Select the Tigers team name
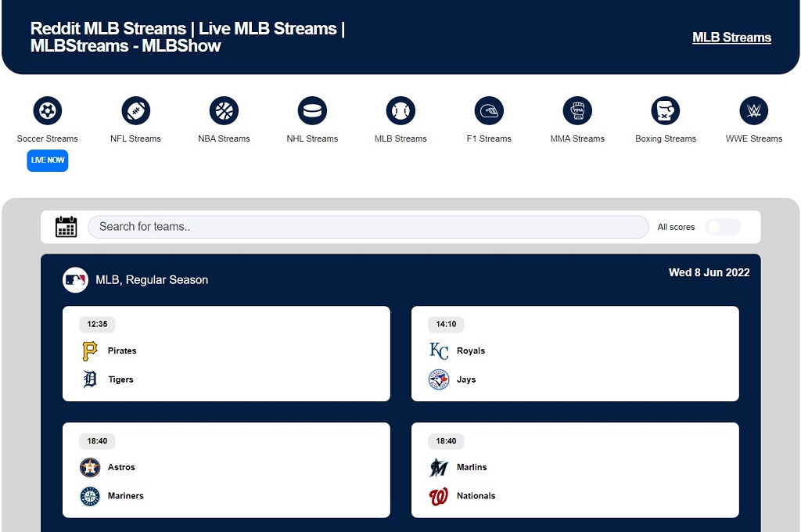This screenshot has width=801, height=532. (x=120, y=379)
